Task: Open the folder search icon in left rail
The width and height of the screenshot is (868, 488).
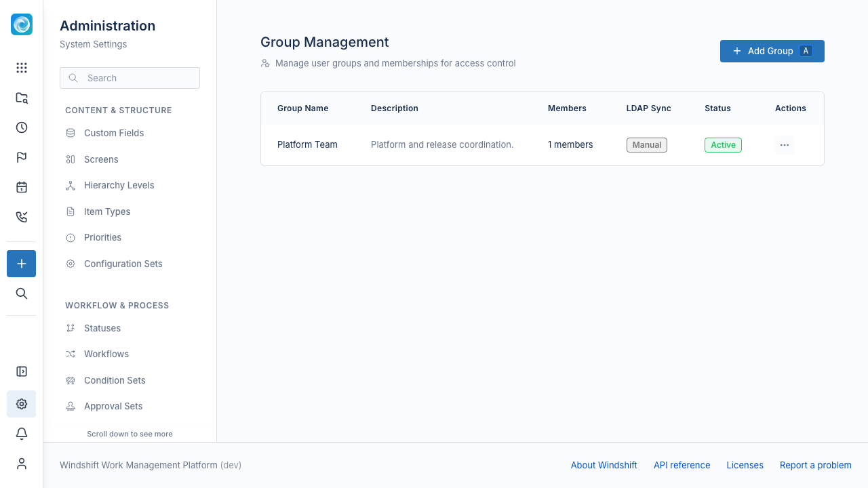Action: click(22, 98)
